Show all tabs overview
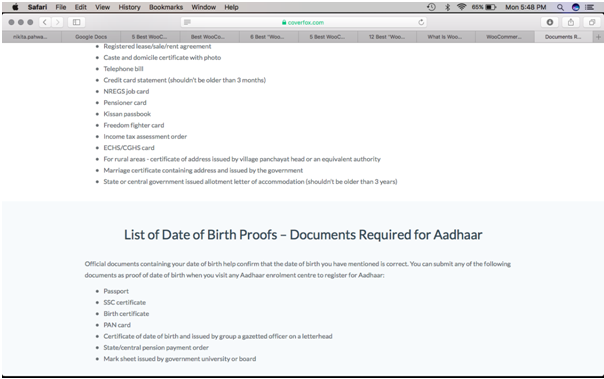This screenshot has width=604, height=379. [592, 22]
